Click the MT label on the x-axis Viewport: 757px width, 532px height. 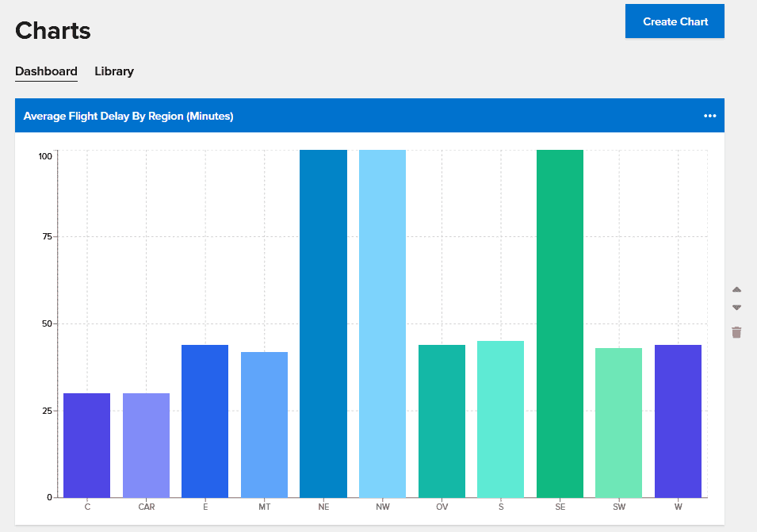(x=265, y=507)
